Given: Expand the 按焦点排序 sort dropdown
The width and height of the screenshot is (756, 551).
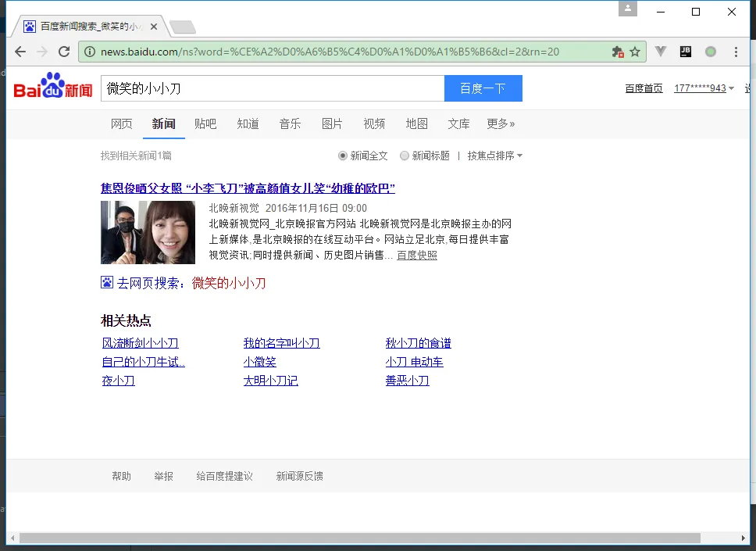Looking at the screenshot, I should coord(494,156).
